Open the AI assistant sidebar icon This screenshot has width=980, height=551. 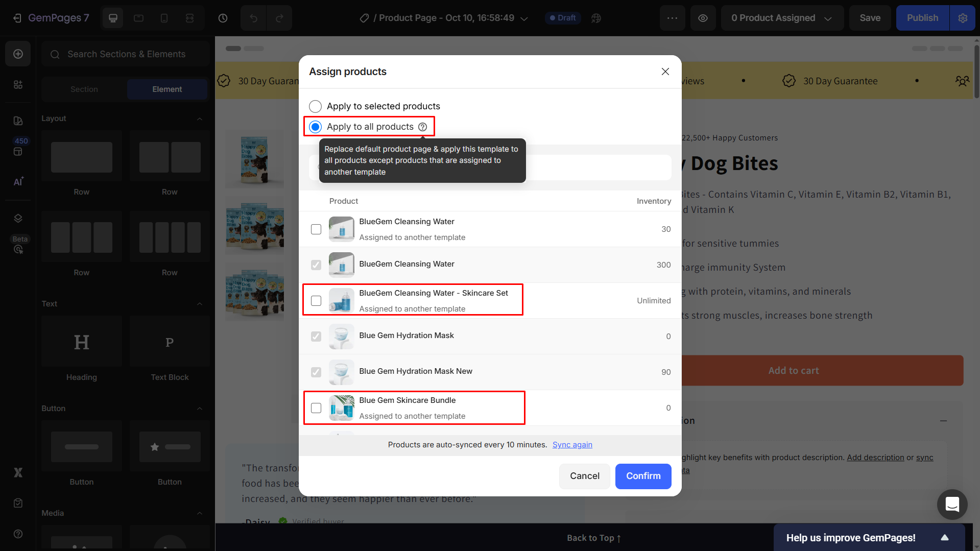(18, 182)
